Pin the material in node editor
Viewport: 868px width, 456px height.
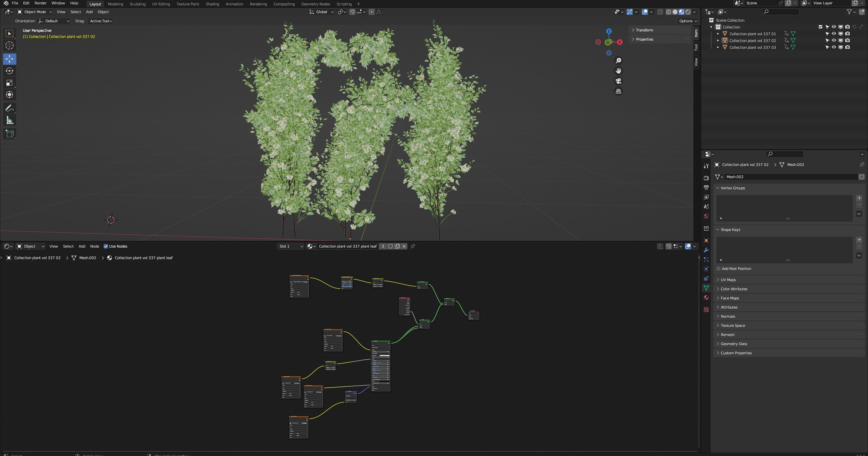click(x=413, y=246)
